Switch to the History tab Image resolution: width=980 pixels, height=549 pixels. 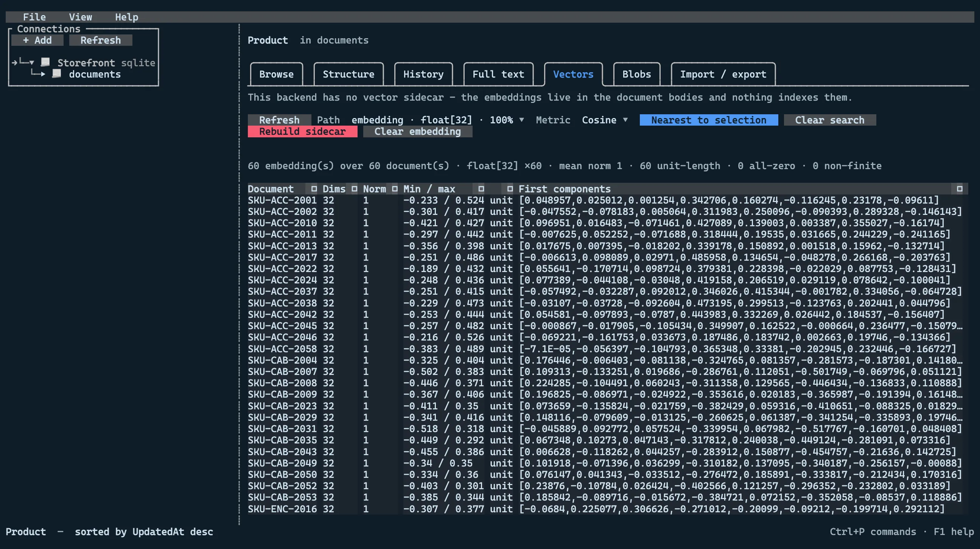(423, 74)
